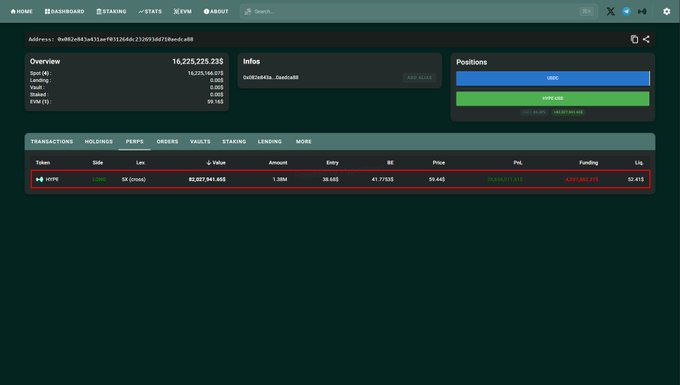The image size is (680, 385).
Task: Switch to the HOLDINGS tab
Action: (98, 142)
